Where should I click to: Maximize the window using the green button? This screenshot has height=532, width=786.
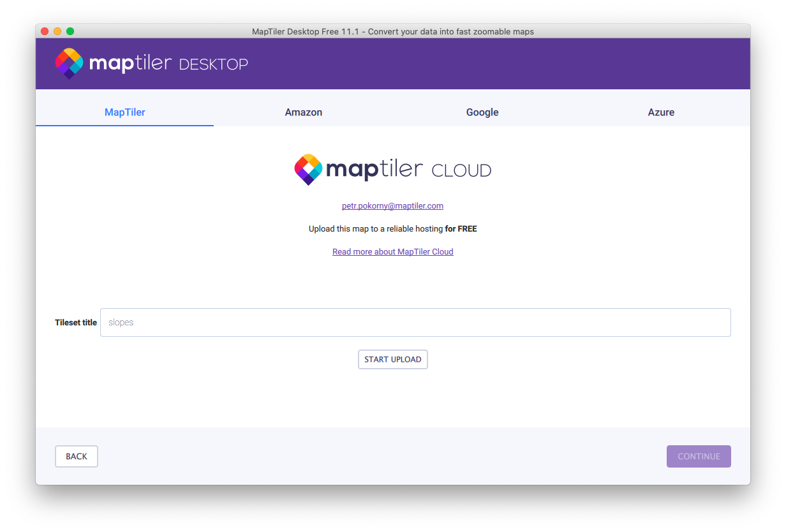pyautogui.click(x=70, y=31)
